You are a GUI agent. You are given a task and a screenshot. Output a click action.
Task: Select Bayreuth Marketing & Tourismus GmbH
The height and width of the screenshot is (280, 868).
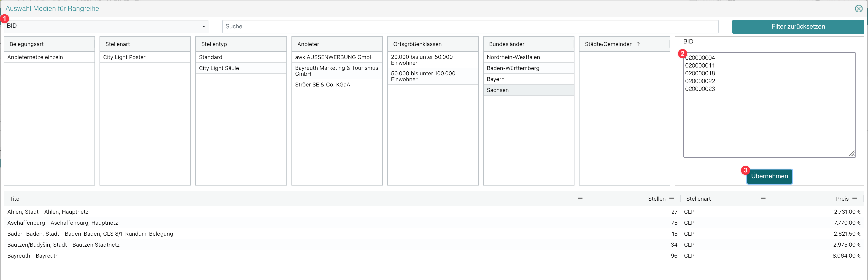coord(337,71)
